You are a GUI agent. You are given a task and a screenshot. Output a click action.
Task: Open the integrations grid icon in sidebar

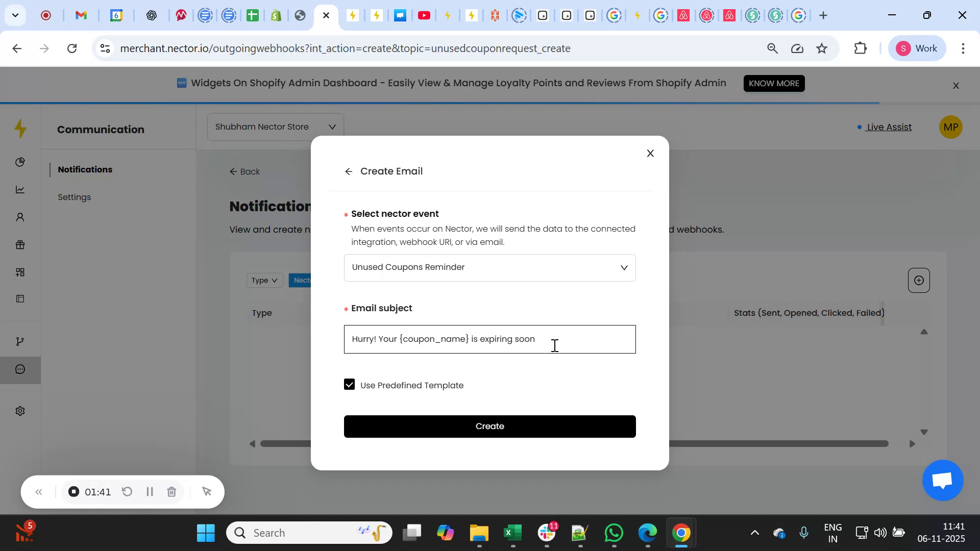[x=20, y=272]
